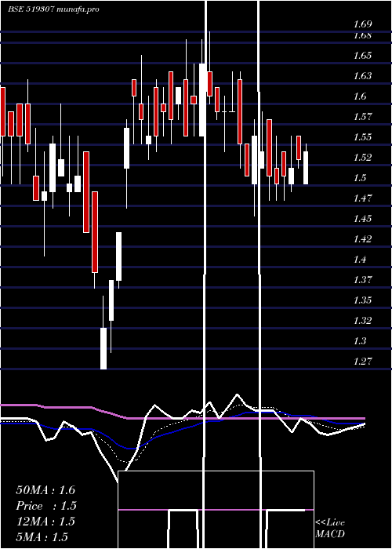Screen dimensions: 392x549
Task: Click the <<Live MACD label
Action: tap(330, 528)
